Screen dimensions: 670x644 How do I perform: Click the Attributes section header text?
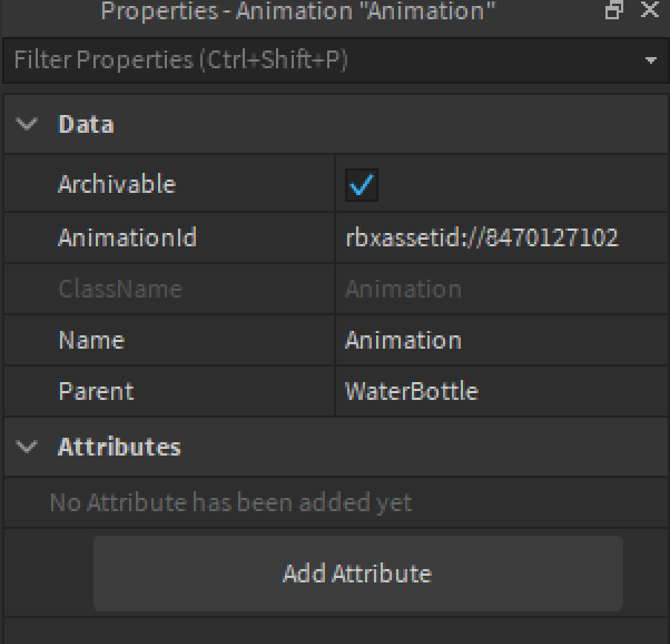tap(119, 447)
